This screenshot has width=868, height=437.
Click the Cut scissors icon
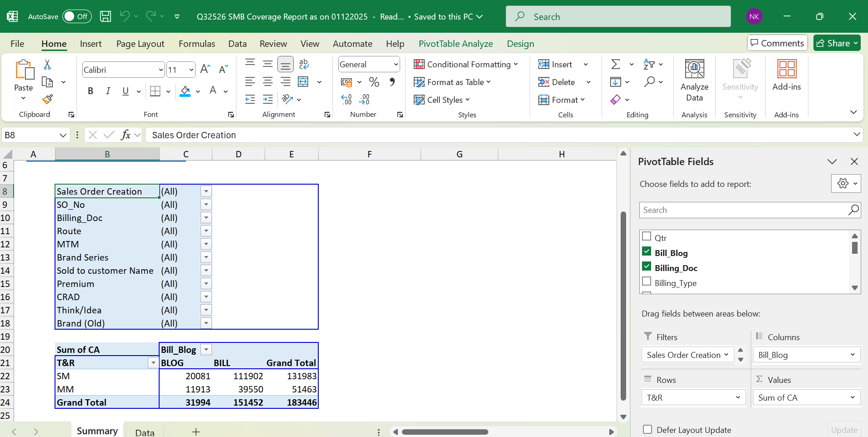47,65
